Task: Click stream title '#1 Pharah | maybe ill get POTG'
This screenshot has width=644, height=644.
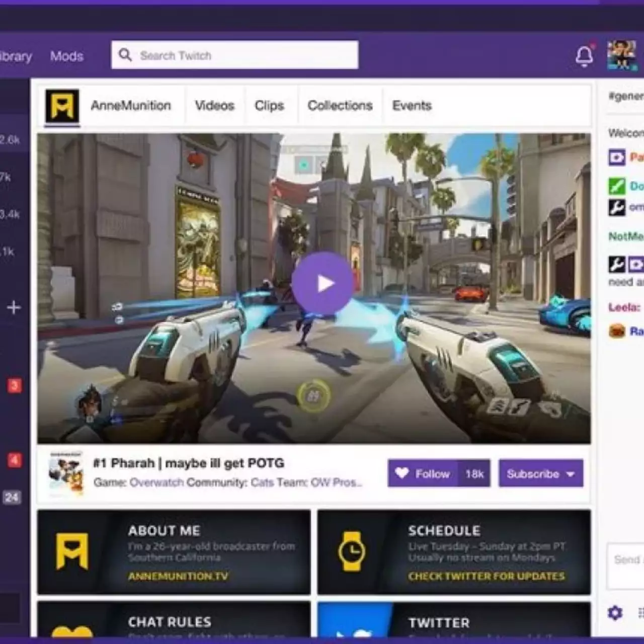Action: 189,463
